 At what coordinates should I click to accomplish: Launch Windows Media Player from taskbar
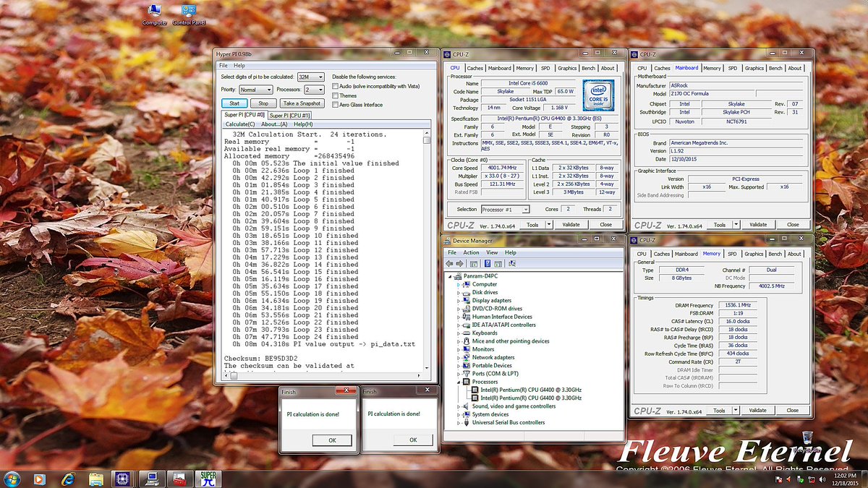click(39, 479)
